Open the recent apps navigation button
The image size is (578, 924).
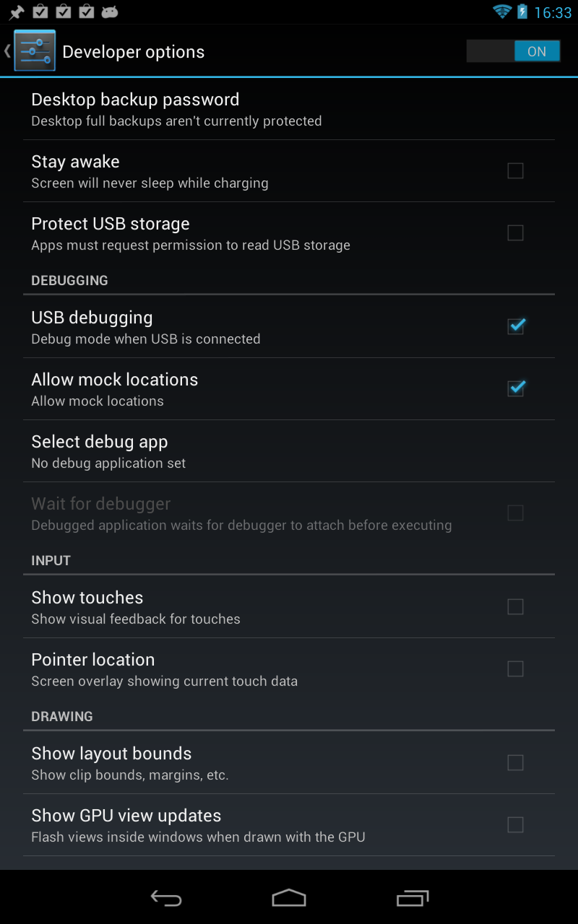[x=413, y=897]
